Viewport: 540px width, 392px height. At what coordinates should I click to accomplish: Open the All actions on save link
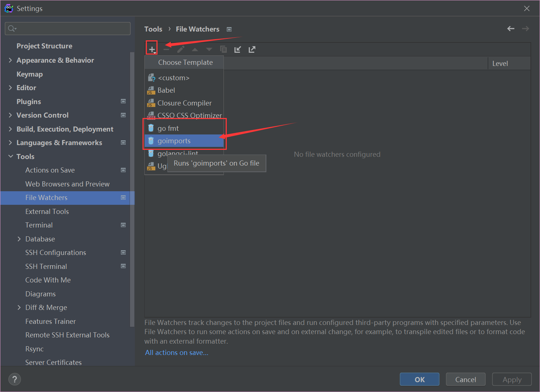coord(177,352)
